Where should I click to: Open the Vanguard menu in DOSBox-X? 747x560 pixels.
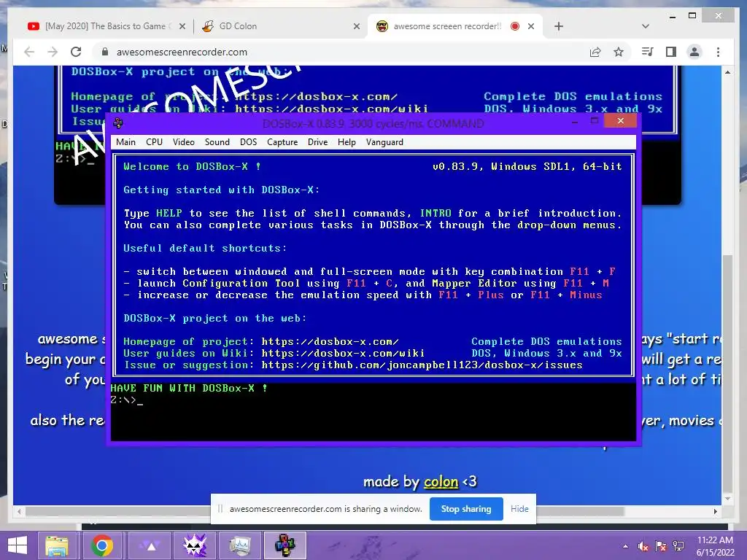point(384,142)
